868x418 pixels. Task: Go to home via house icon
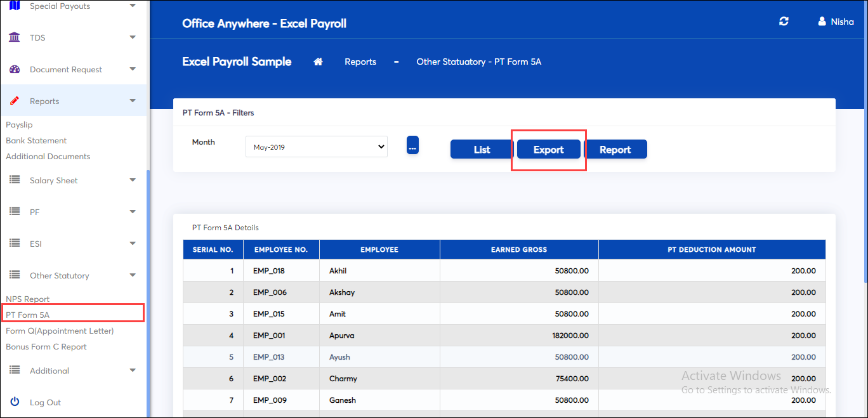[x=319, y=62]
